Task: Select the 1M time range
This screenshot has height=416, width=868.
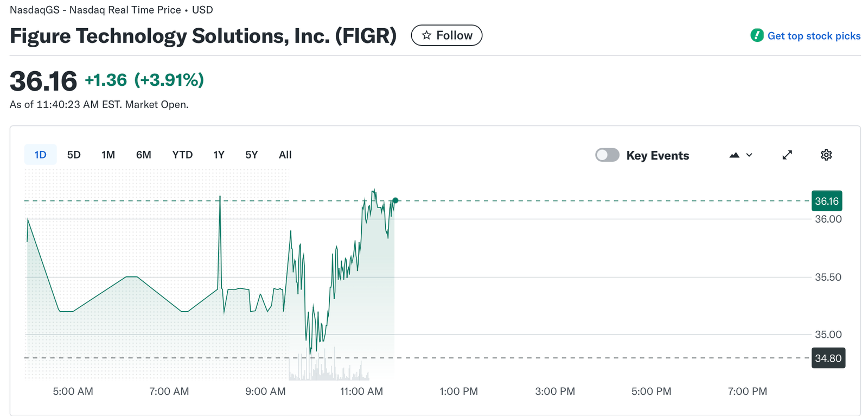Action: tap(108, 155)
